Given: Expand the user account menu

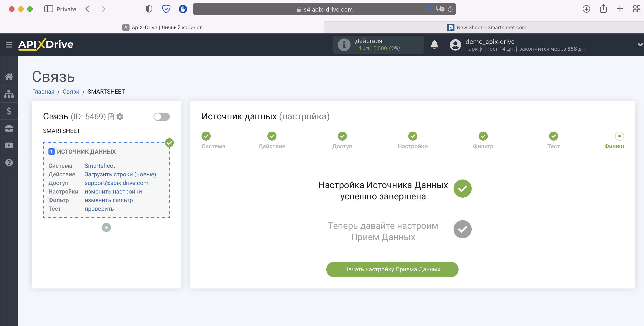Looking at the screenshot, I should (x=639, y=45).
